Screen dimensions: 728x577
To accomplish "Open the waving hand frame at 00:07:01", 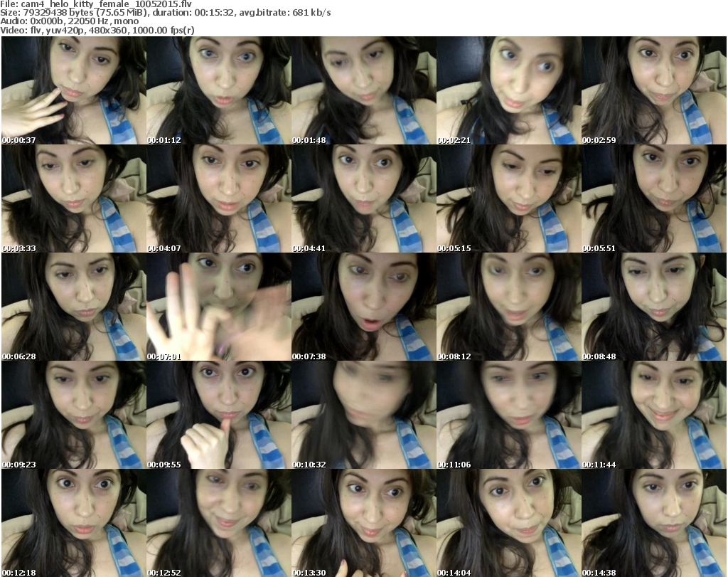I will [x=218, y=307].
